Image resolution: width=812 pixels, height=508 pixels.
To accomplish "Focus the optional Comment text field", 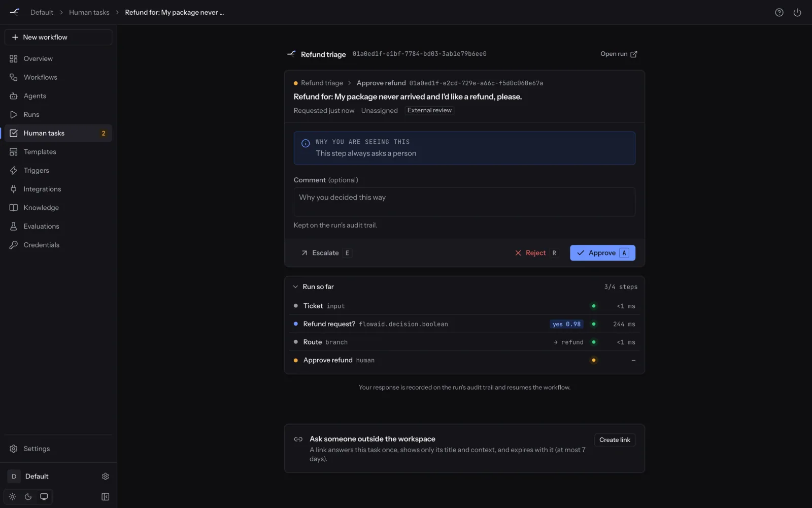I will (464, 202).
